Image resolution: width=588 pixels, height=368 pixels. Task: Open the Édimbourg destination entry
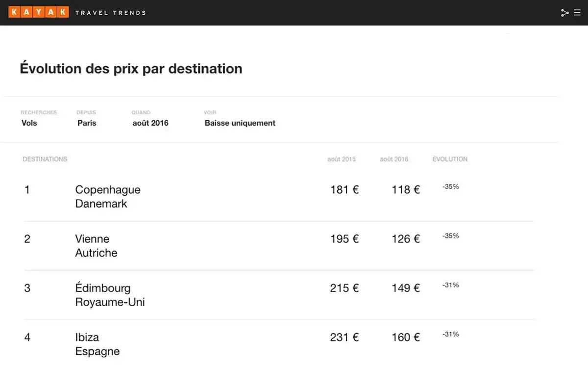(103, 288)
